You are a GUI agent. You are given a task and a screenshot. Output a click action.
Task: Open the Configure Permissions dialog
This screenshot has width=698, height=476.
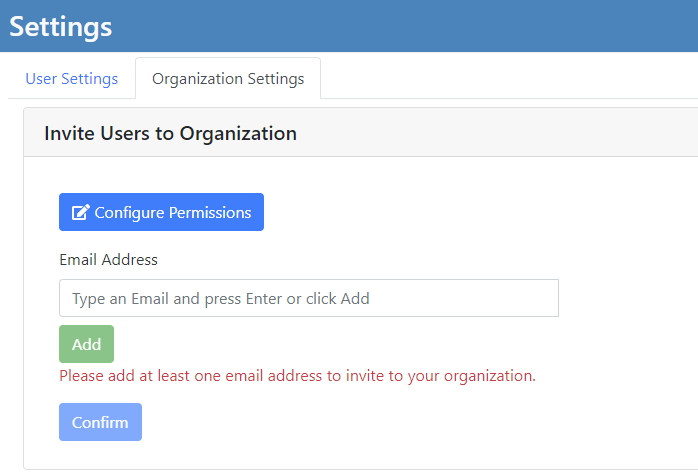161,212
